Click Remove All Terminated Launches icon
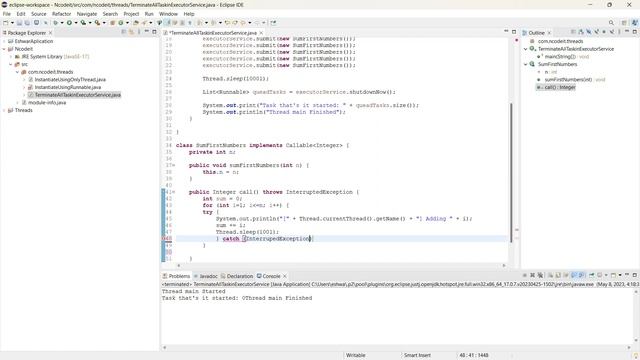 coord(540,275)
